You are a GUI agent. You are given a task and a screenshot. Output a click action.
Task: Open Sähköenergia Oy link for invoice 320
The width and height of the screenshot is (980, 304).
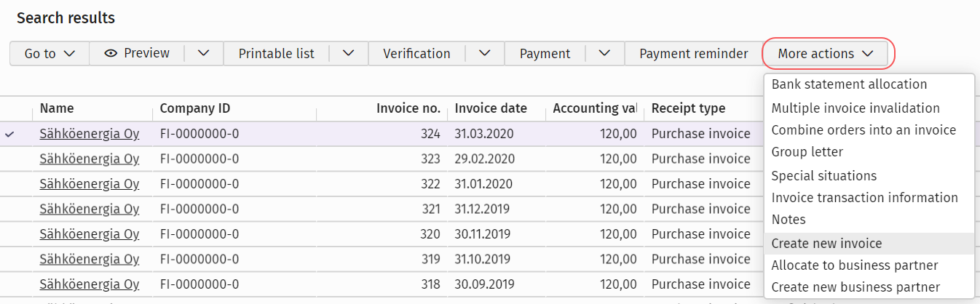tap(90, 234)
